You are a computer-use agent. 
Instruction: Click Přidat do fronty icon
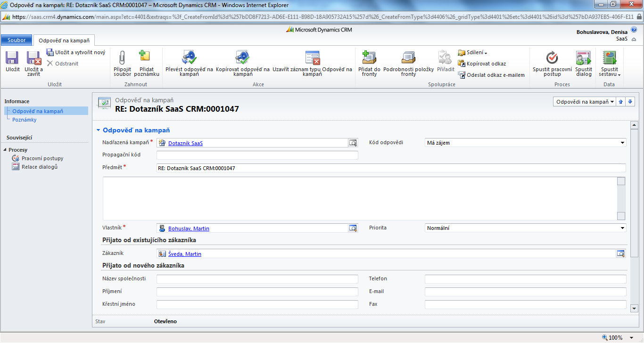(369, 57)
